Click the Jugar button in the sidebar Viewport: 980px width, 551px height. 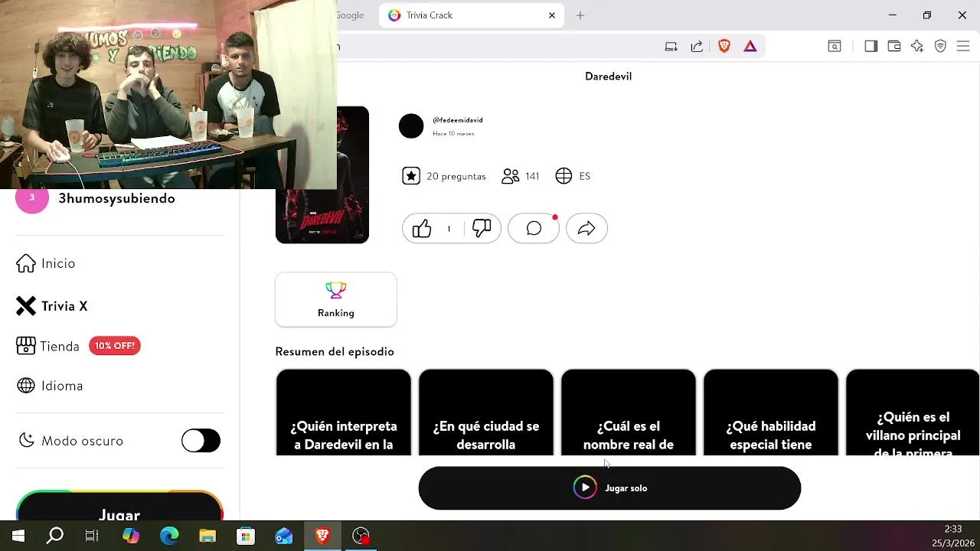[x=119, y=507]
